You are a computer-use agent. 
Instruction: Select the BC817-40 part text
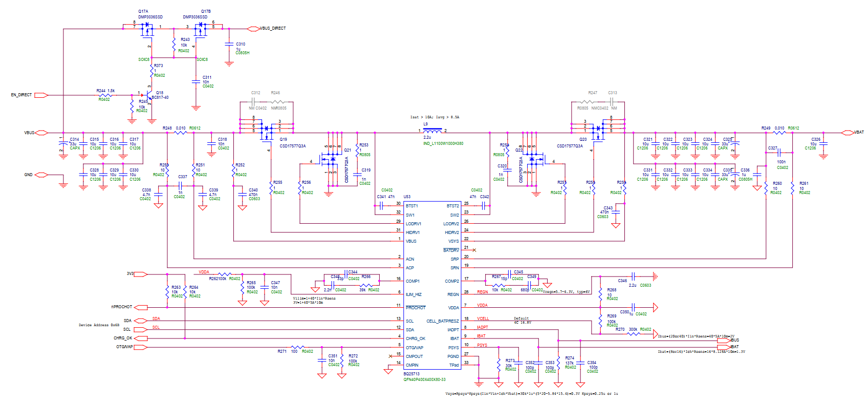click(160, 97)
